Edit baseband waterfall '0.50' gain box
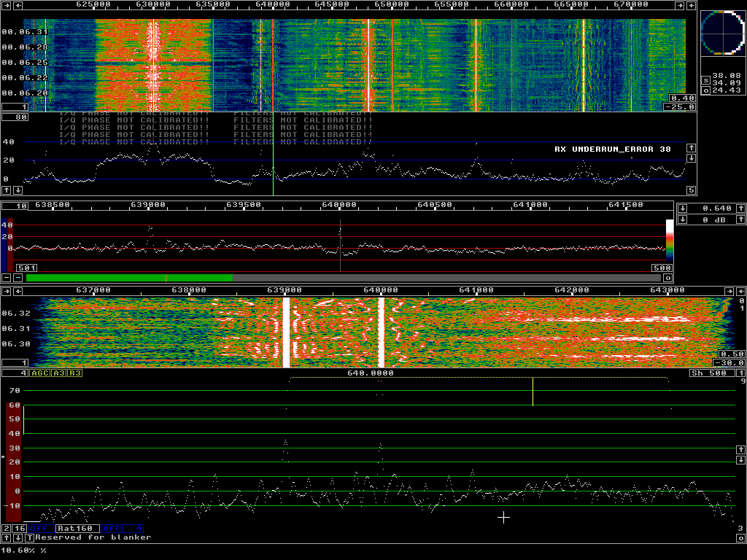747x560 pixels. pyautogui.click(x=732, y=354)
